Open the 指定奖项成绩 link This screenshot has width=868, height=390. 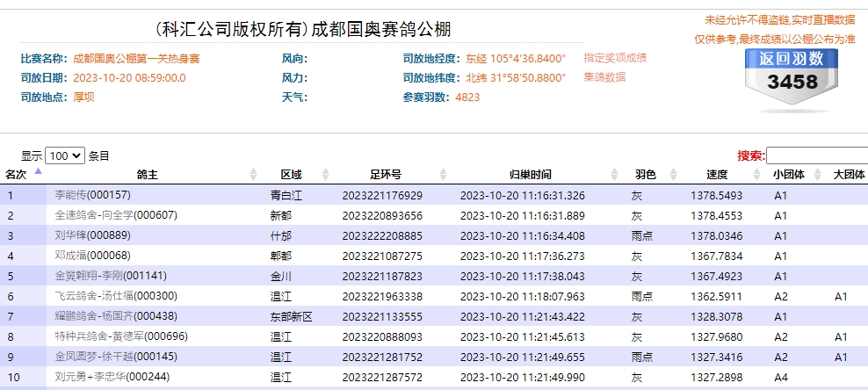(x=615, y=58)
